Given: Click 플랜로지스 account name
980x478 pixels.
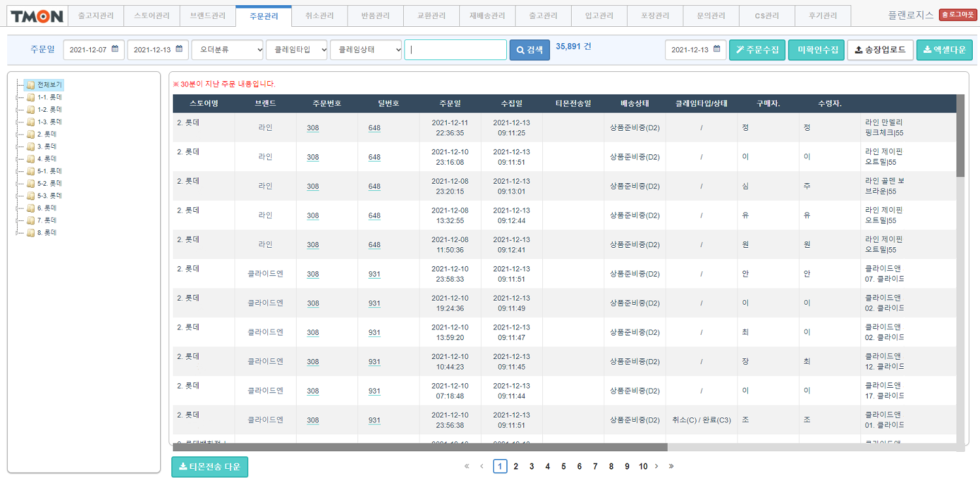Looking at the screenshot, I should click(911, 15).
